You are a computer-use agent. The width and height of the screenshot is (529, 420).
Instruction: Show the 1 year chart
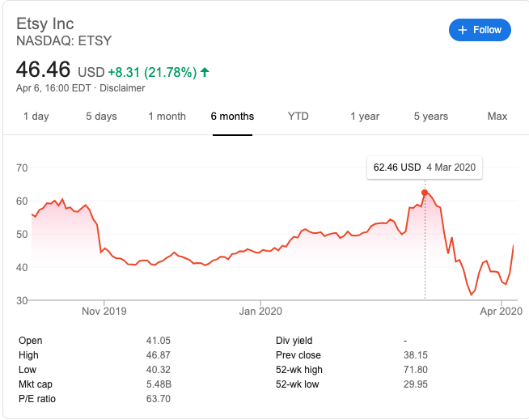point(365,116)
